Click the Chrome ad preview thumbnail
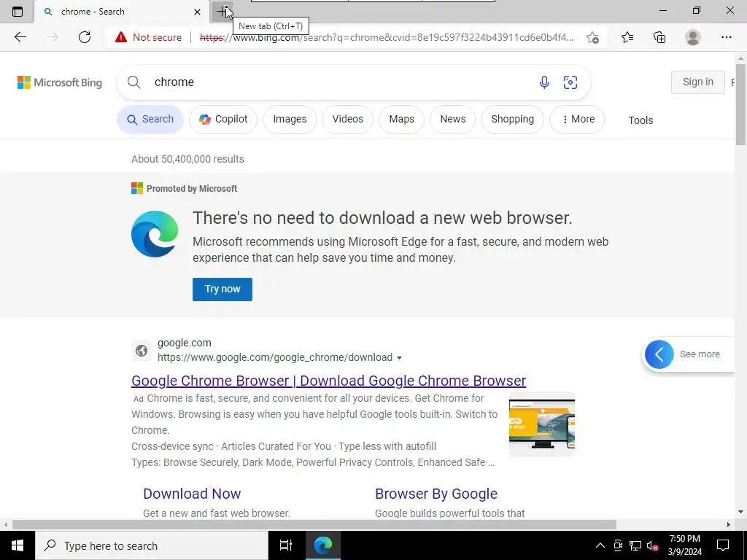This screenshot has height=560, width=747. pos(542,424)
